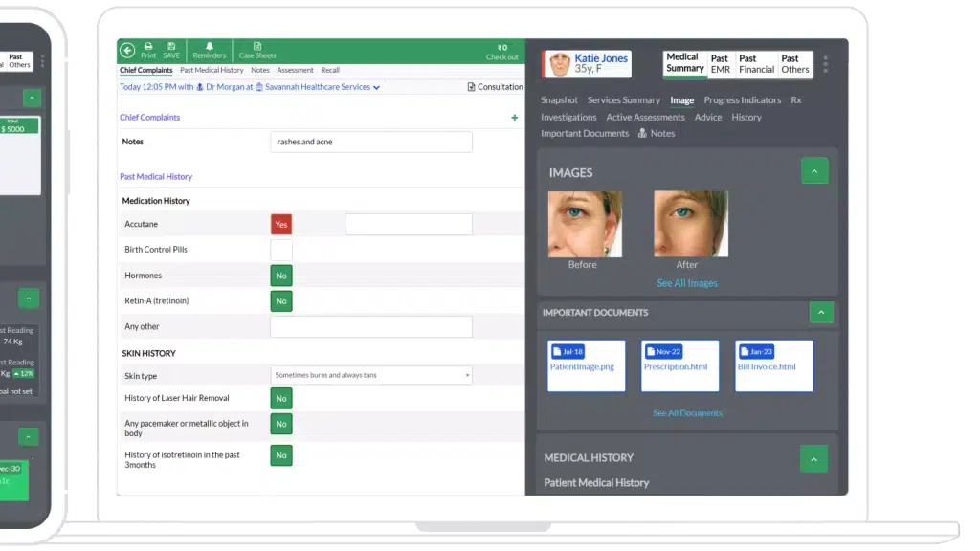
Task: Open Bill Invoice.html document
Action: point(773,366)
